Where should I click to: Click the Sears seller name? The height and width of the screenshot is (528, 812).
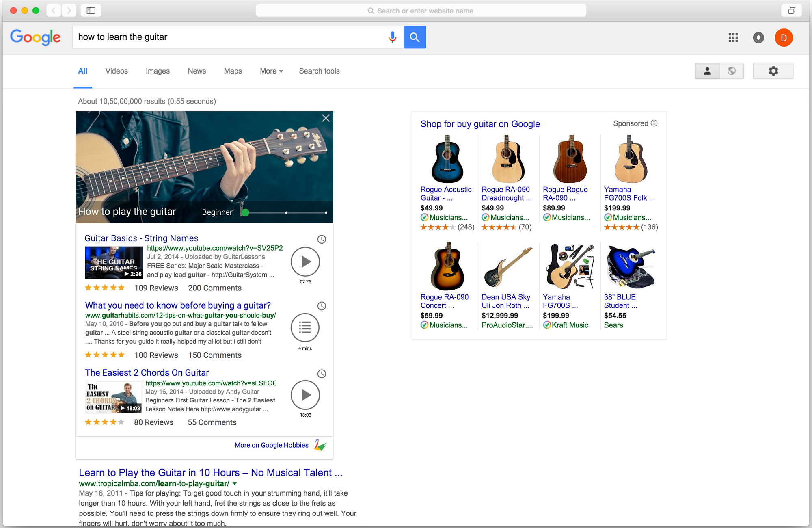tap(613, 325)
